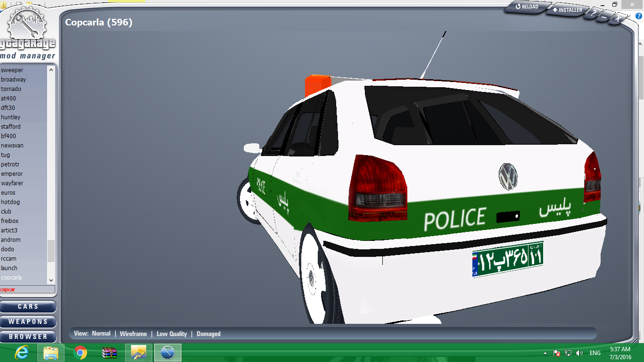Screen dimensions: 644x362
Task: Open Action Center flag icon
Action: (x=556, y=353)
